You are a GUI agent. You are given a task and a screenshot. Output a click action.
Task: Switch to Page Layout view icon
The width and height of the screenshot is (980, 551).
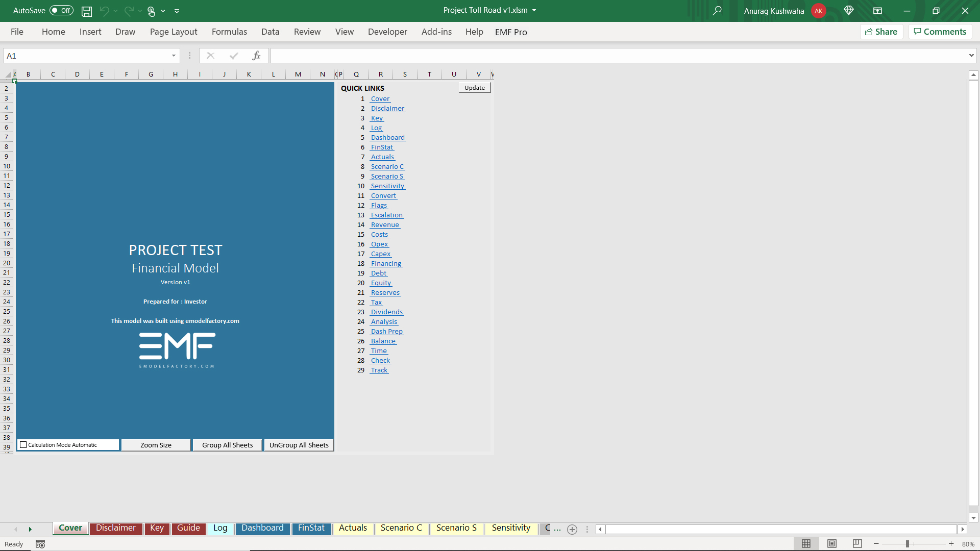click(x=832, y=544)
